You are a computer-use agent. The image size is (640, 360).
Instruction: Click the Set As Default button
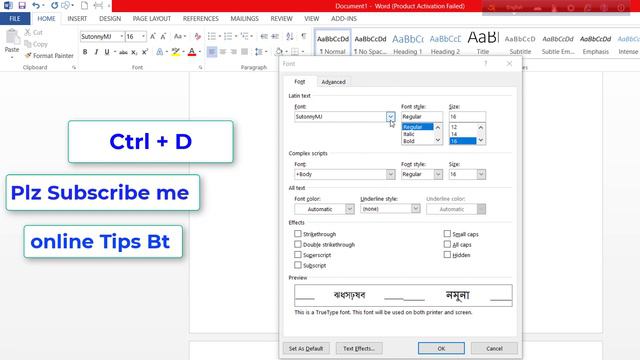click(x=306, y=348)
